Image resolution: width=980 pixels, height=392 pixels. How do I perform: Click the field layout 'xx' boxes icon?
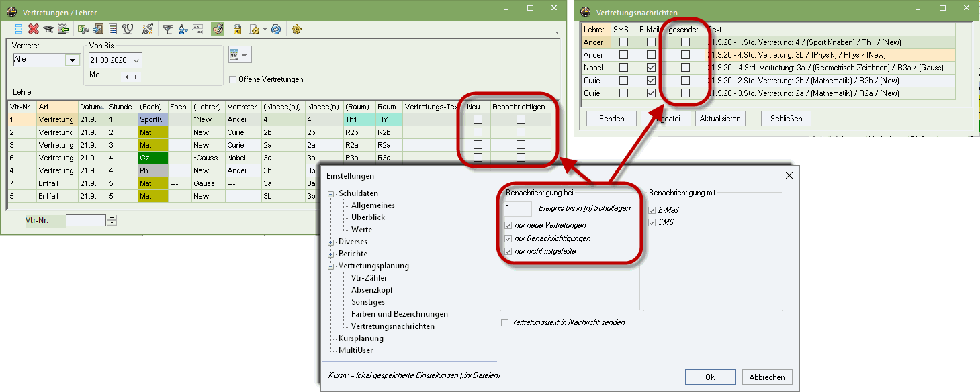(x=197, y=29)
